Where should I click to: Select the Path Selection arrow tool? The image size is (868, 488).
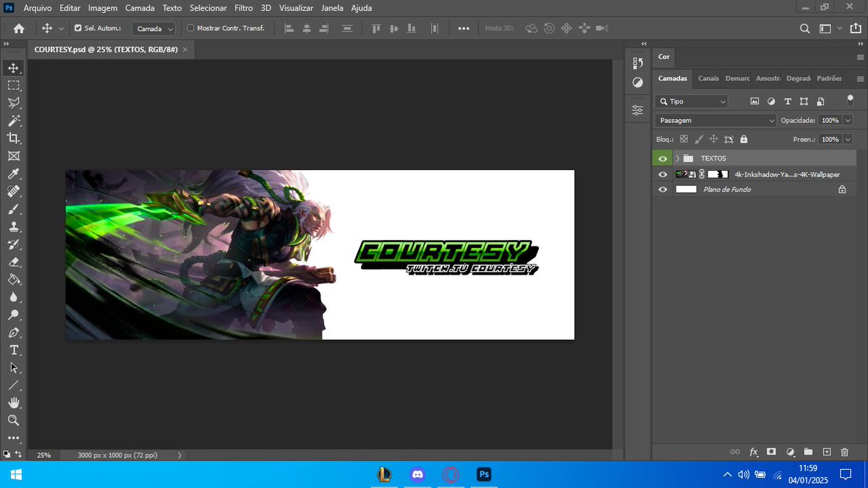[14, 367]
